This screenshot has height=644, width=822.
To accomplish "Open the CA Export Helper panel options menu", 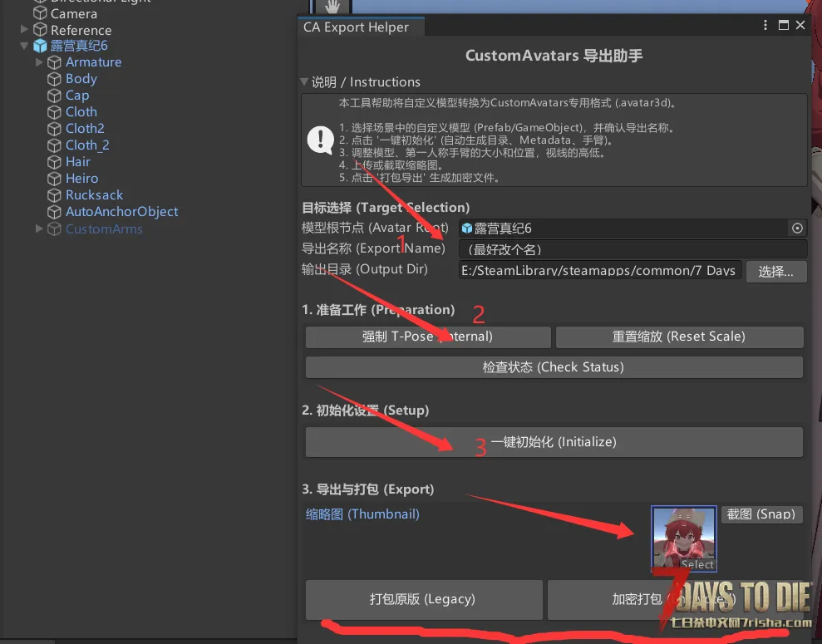I will tap(765, 26).
